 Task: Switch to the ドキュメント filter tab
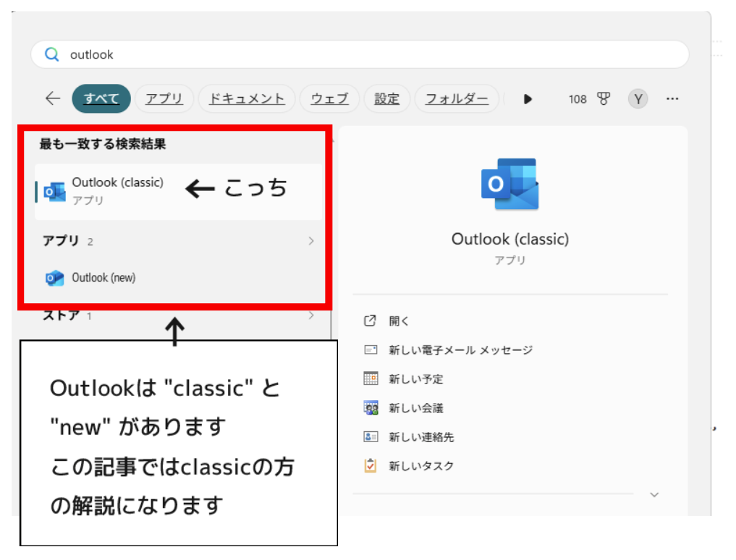coord(247,99)
